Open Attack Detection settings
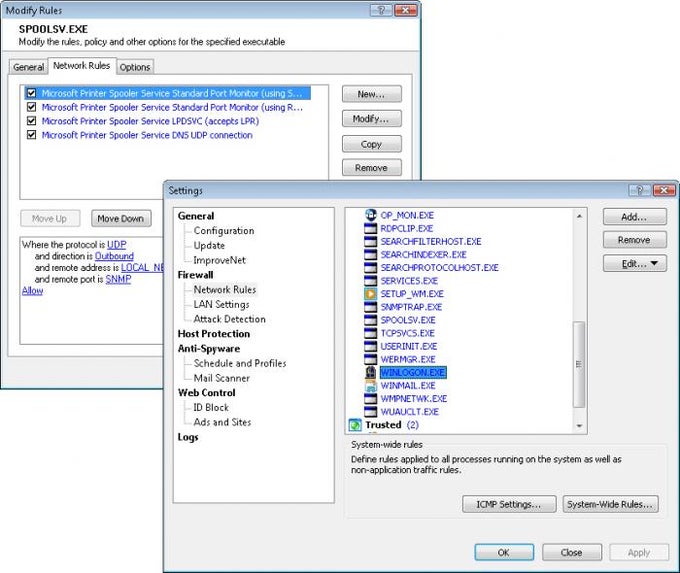 [229, 319]
